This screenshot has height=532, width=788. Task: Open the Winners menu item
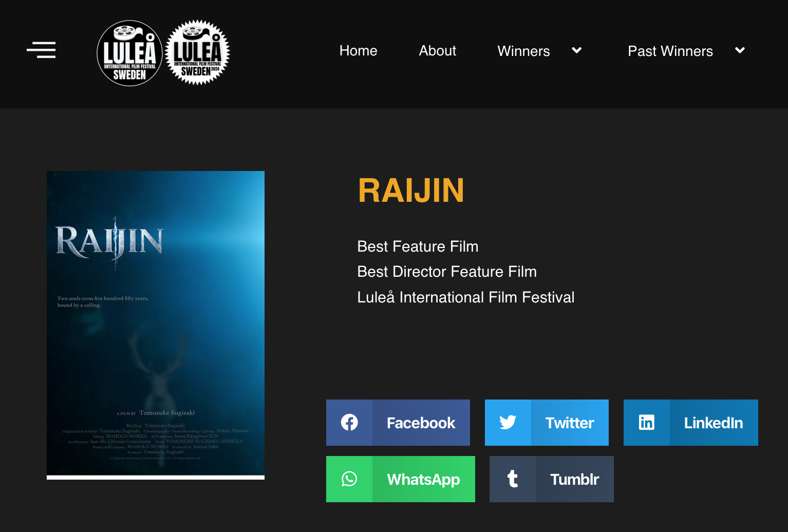[523, 51]
